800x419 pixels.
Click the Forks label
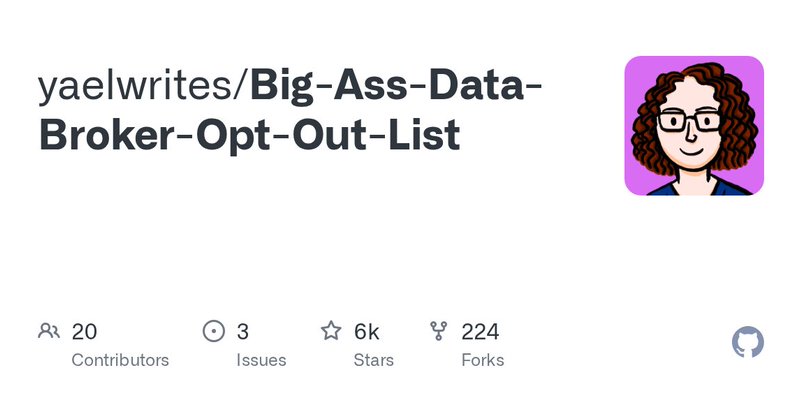click(x=482, y=360)
